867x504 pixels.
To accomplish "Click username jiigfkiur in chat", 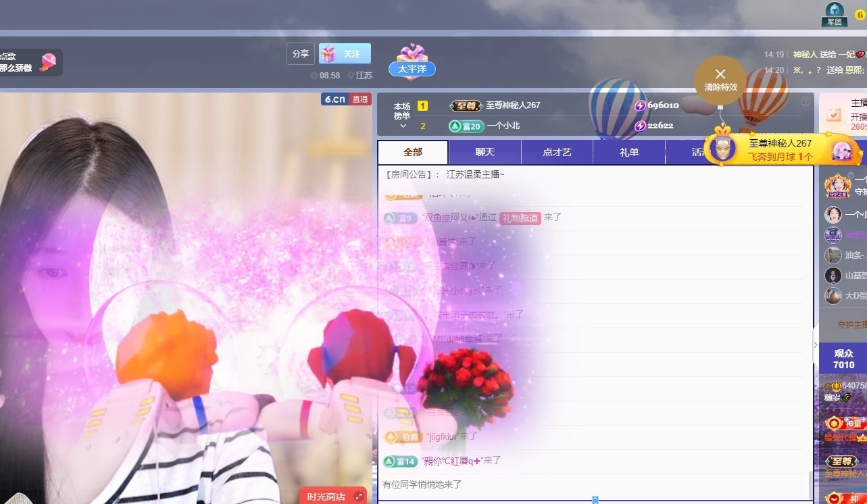I will (442, 436).
